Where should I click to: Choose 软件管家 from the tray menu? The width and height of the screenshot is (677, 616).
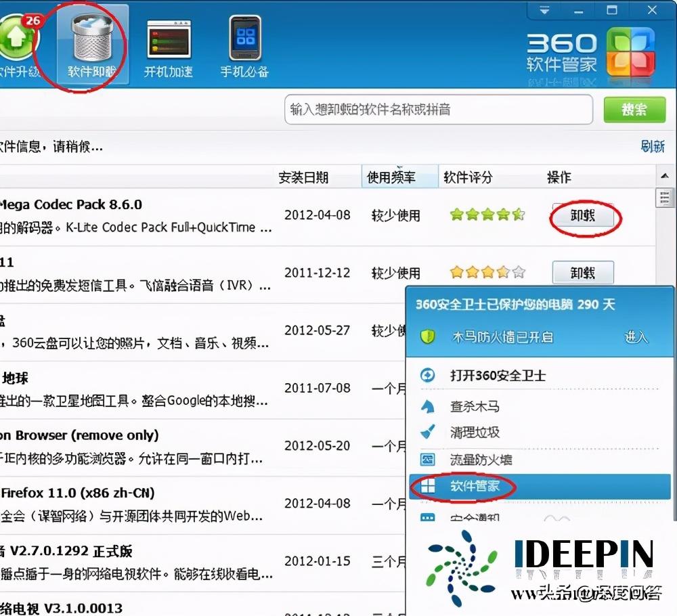(475, 486)
